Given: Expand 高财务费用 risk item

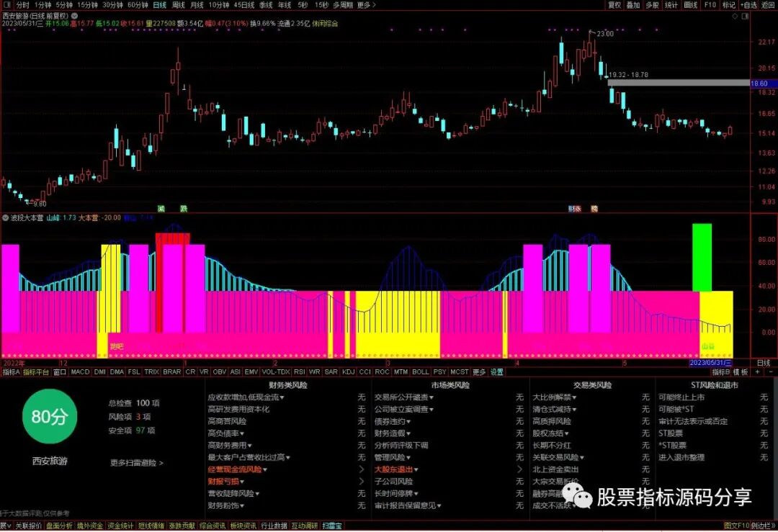Looking at the screenshot, I should [230, 445].
